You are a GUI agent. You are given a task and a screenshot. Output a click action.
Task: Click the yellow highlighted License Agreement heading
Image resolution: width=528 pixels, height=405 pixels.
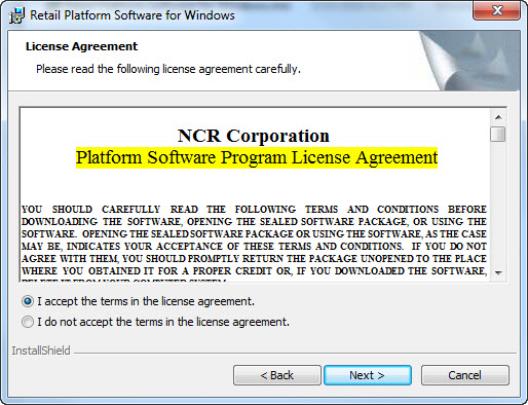[x=257, y=158]
